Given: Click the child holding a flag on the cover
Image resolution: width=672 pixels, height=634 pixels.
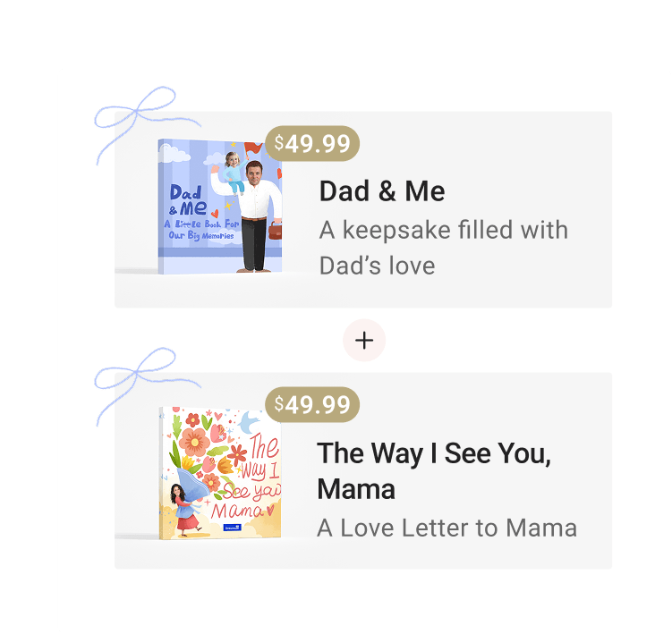Looking at the screenshot, I should tap(232, 173).
